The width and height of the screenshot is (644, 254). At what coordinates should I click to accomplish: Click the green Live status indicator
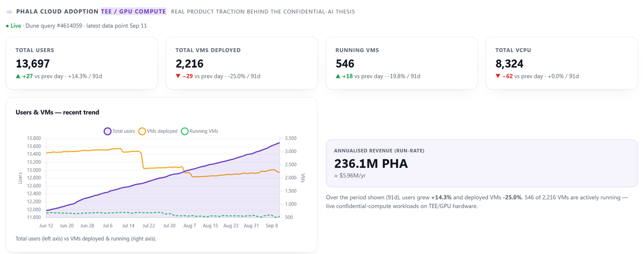click(13, 26)
